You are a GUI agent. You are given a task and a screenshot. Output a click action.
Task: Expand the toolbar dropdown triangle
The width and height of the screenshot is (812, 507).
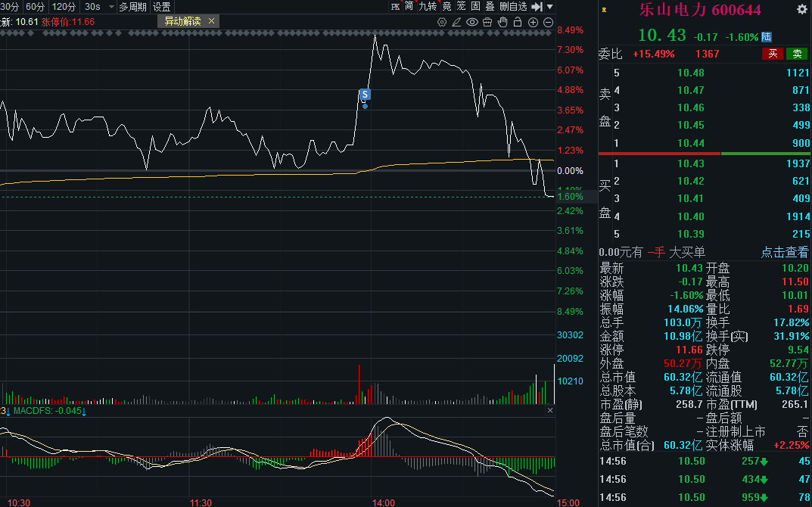(550, 7)
